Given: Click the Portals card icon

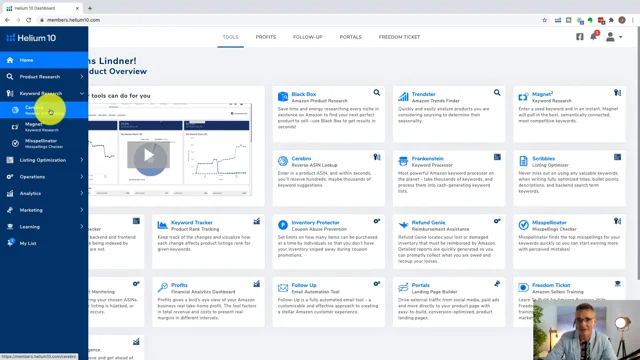Looking at the screenshot, I should pos(403,288).
